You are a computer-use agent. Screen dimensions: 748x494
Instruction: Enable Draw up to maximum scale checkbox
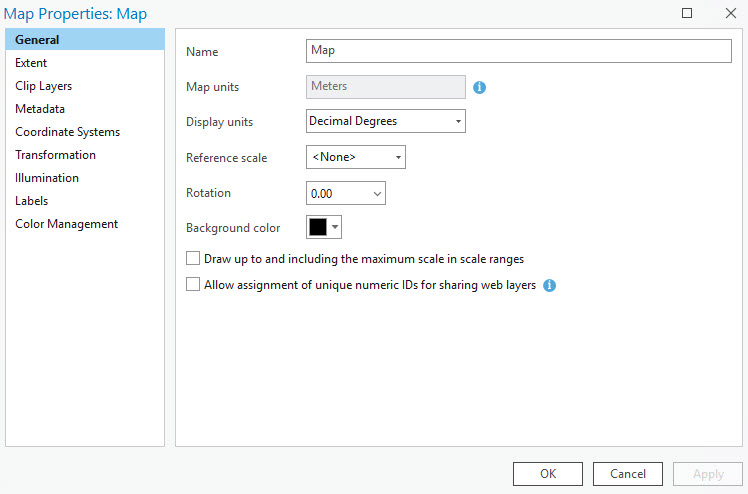tap(193, 258)
